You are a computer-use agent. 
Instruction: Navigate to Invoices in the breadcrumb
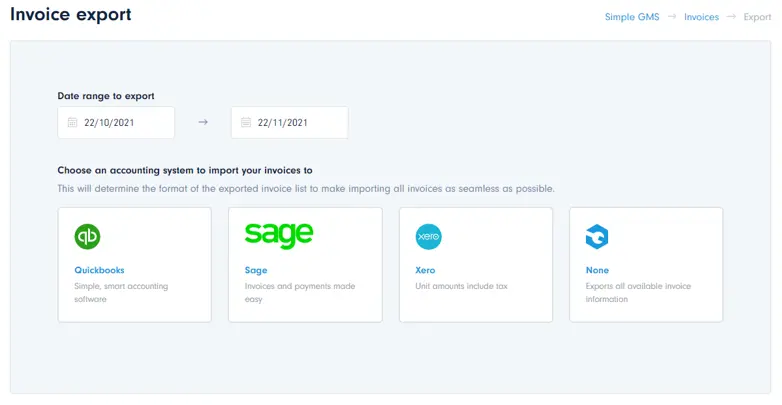pos(701,17)
